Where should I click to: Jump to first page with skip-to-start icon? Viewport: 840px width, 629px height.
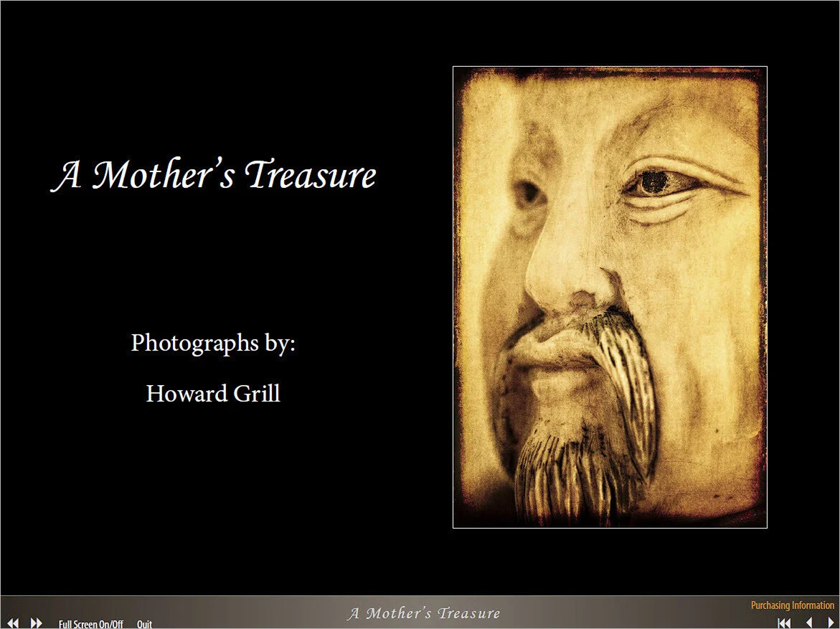pos(784,623)
